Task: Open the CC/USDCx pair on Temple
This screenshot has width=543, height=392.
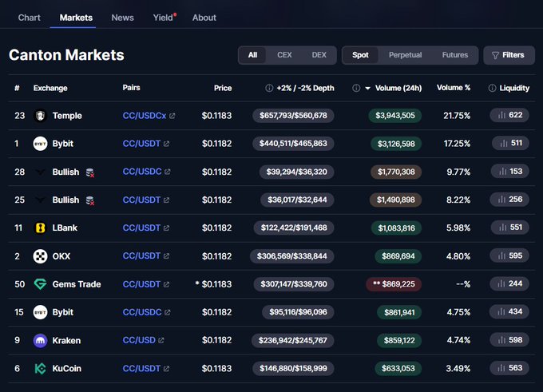Action: point(145,116)
